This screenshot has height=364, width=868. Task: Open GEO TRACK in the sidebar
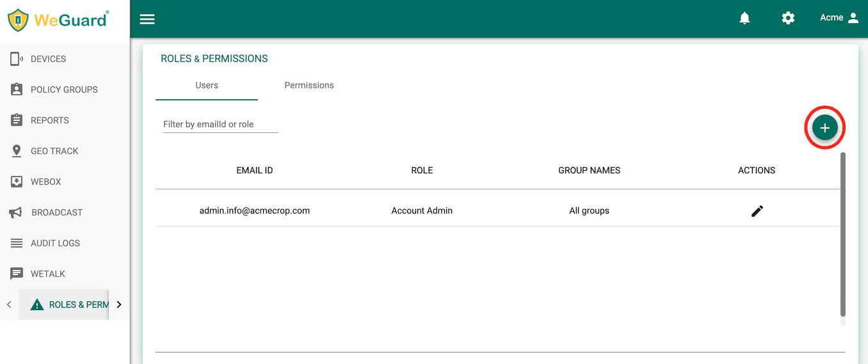(x=64, y=151)
